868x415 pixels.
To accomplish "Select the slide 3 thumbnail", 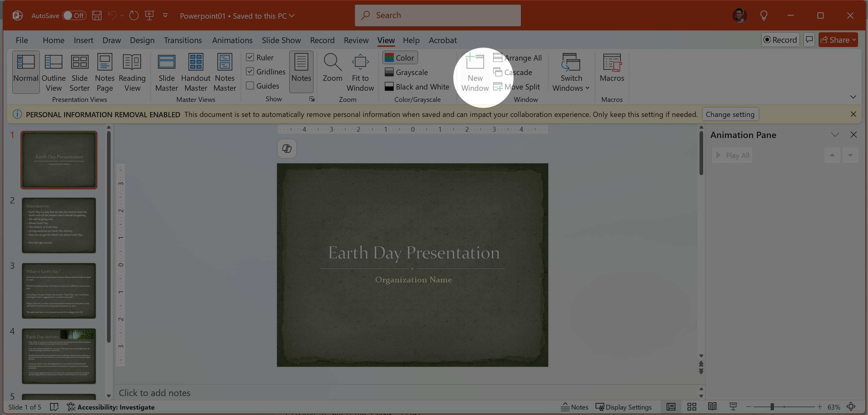I will tap(59, 291).
